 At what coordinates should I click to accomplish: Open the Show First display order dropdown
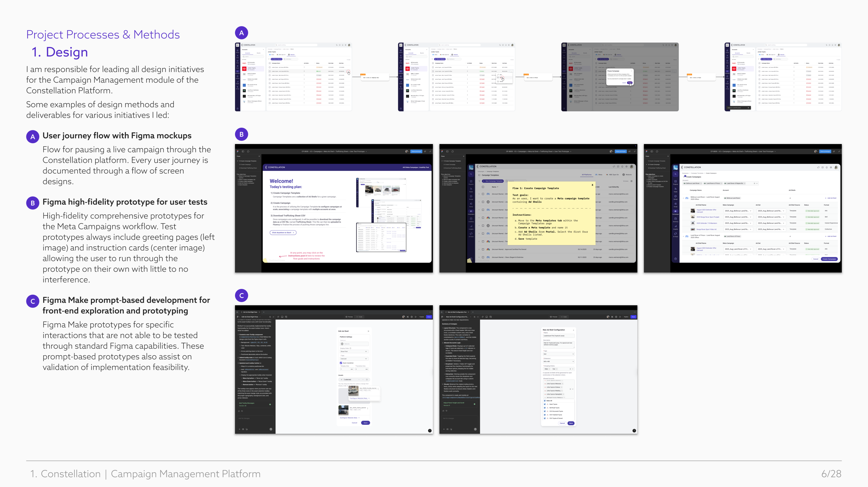(x=354, y=351)
